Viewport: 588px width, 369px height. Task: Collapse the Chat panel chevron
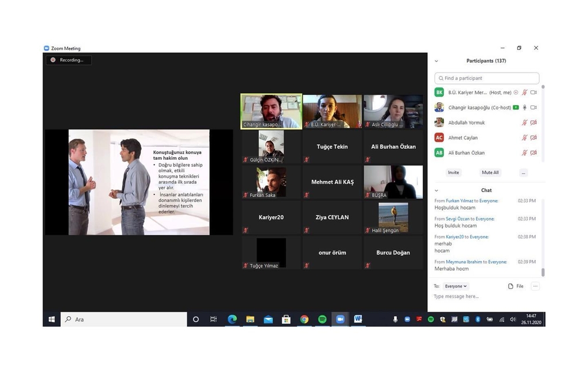436,190
